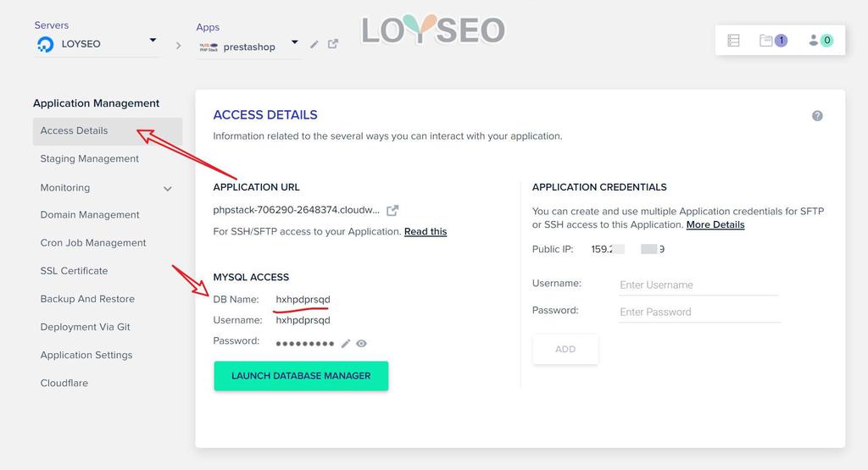Viewport: 868px width, 470px height.
Task: Click the help question mark icon
Action: point(817,116)
